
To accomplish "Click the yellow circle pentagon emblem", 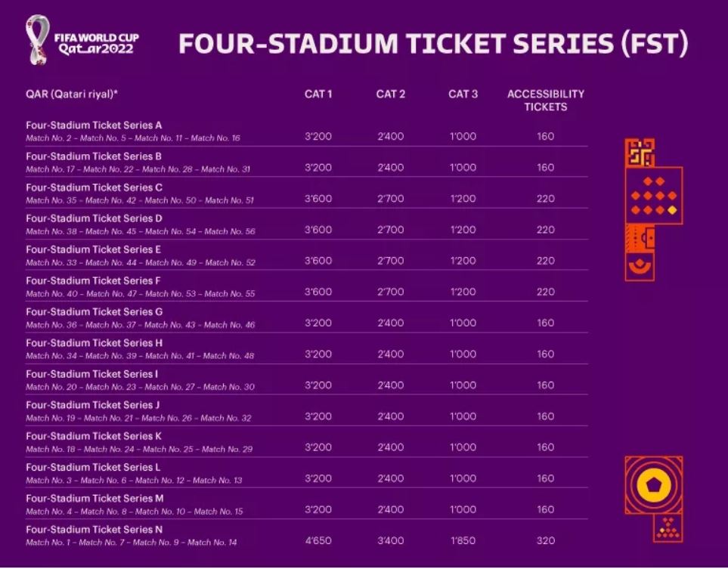I will 654,484.
